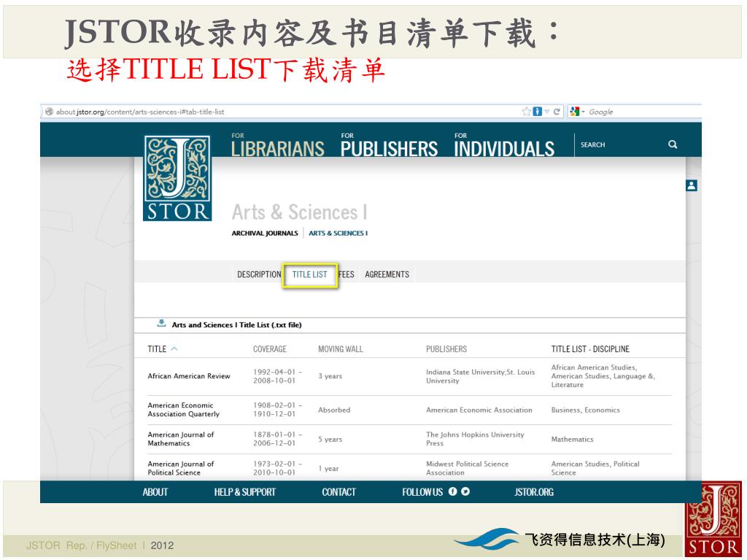Click the '5 years' moving wall cell
This screenshot has width=747, height=560.
click(x=330, y=439)
